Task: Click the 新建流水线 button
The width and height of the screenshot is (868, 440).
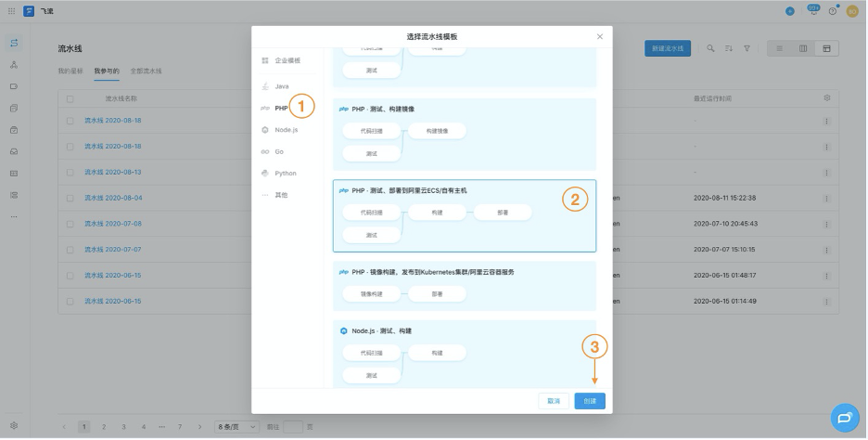Action: pos(668,49)
